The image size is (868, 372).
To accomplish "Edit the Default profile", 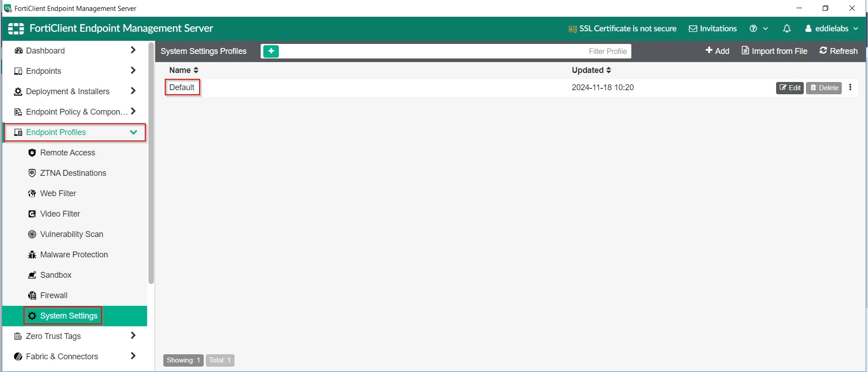I will point(790,88).
